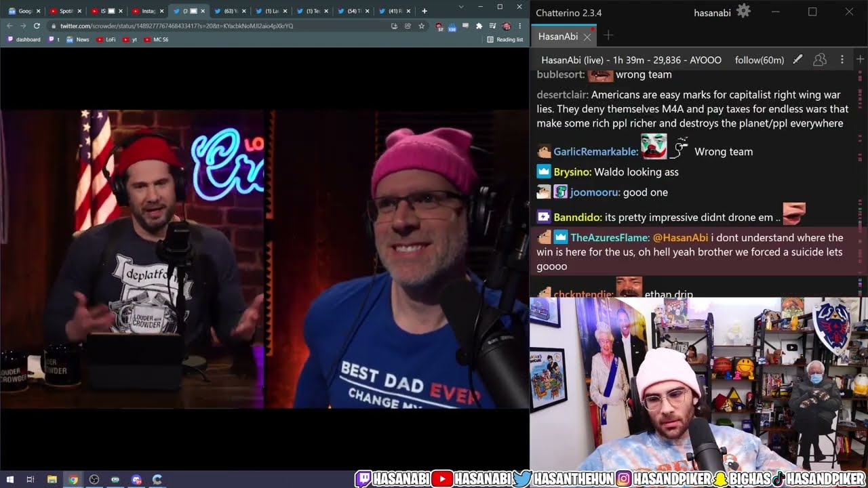
Task: Close the active Twitter tab
Action: click(202, 11)
